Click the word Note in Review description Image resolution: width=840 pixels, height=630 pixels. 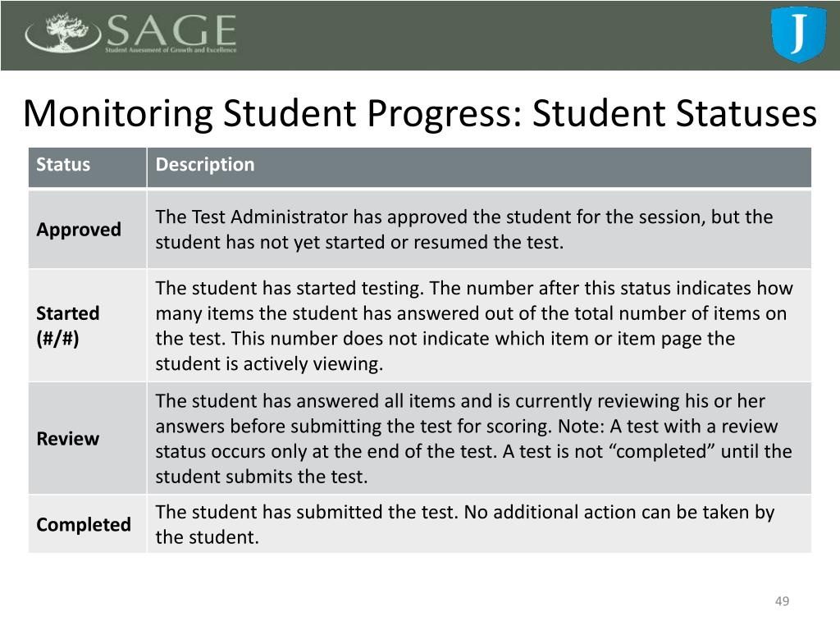(x=577, y=427)
